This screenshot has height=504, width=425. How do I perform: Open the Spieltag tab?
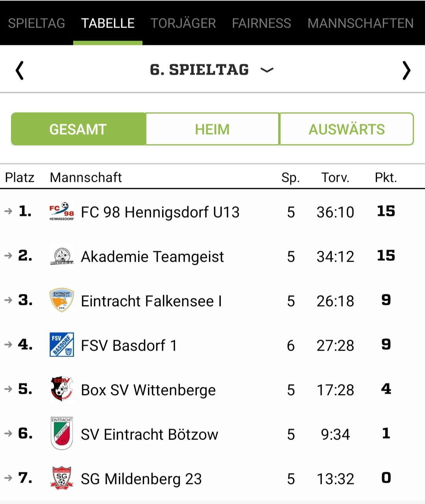tap(37, 23)
